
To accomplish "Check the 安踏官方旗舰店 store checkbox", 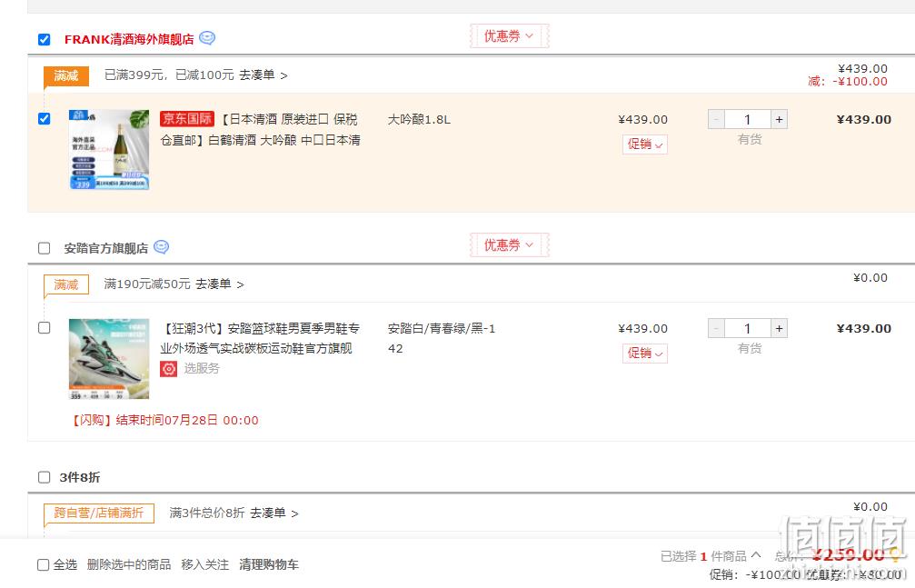I will [x=44, y=248].
